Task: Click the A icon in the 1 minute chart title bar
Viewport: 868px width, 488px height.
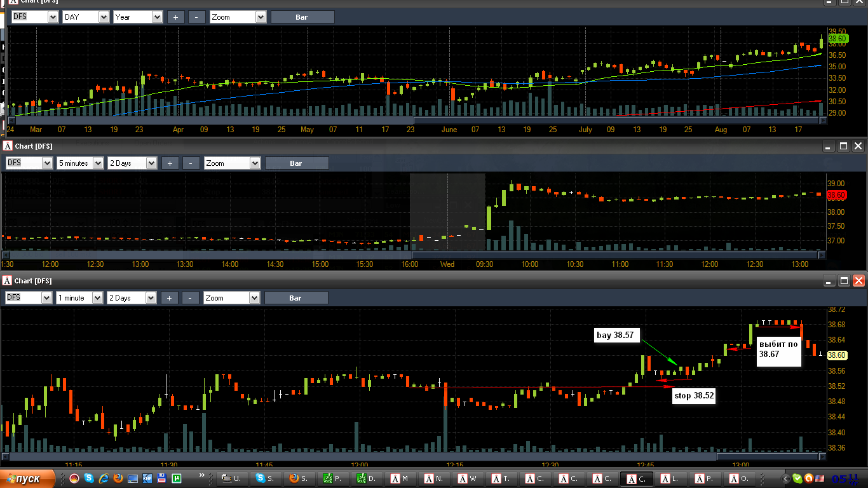Action: (8, 281)
